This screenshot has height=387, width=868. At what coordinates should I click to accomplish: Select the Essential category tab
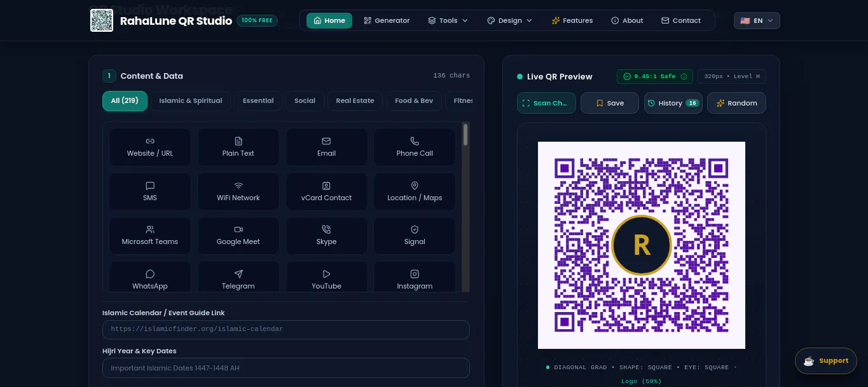(x=258, y=100)
